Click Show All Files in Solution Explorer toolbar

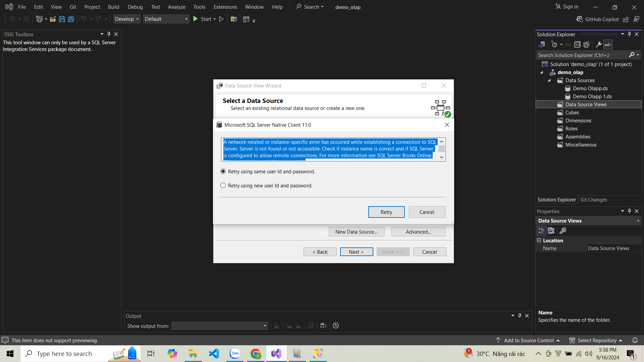pyautogui.click(x=586, y=45)
